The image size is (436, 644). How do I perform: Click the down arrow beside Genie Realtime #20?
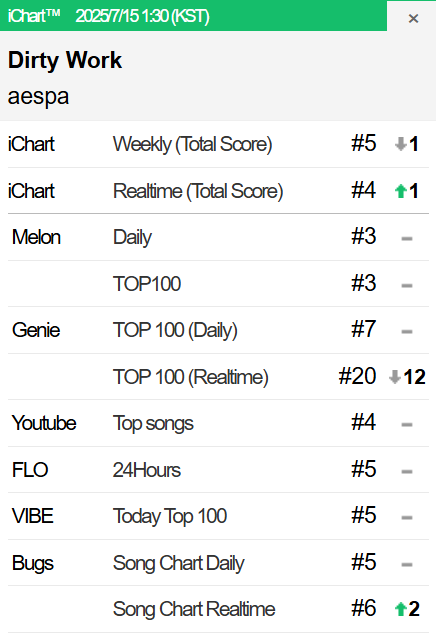tap(395, 377)
